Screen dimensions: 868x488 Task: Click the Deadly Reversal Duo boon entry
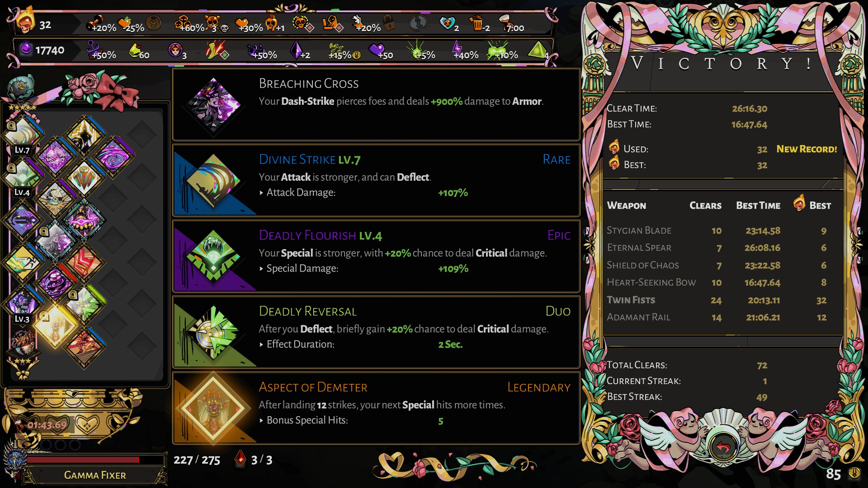coord(376,332)
